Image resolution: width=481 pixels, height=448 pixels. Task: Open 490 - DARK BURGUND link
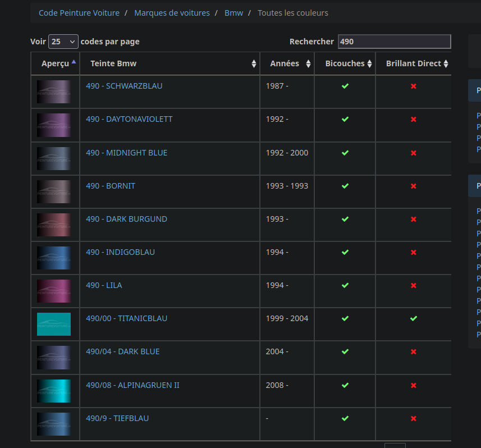click(x=127, y=219)
